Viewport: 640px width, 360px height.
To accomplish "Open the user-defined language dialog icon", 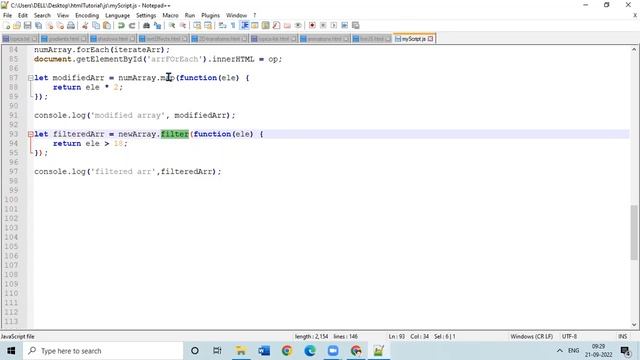I will click(255, 25).
